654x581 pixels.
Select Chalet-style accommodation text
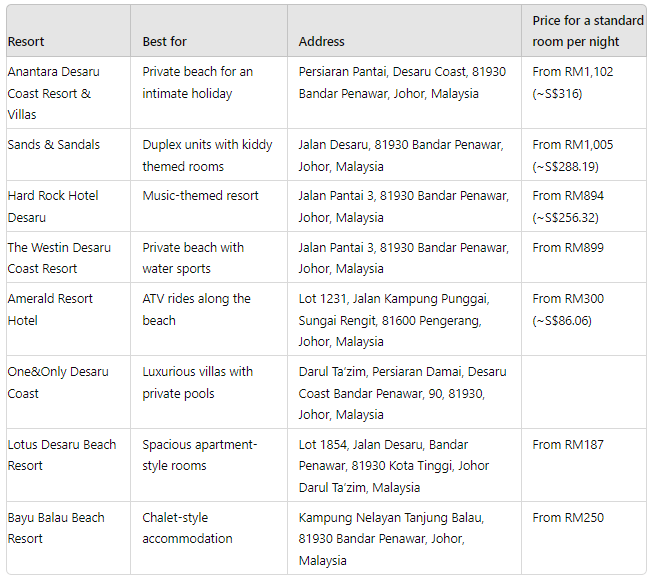(x=187, y=528)
